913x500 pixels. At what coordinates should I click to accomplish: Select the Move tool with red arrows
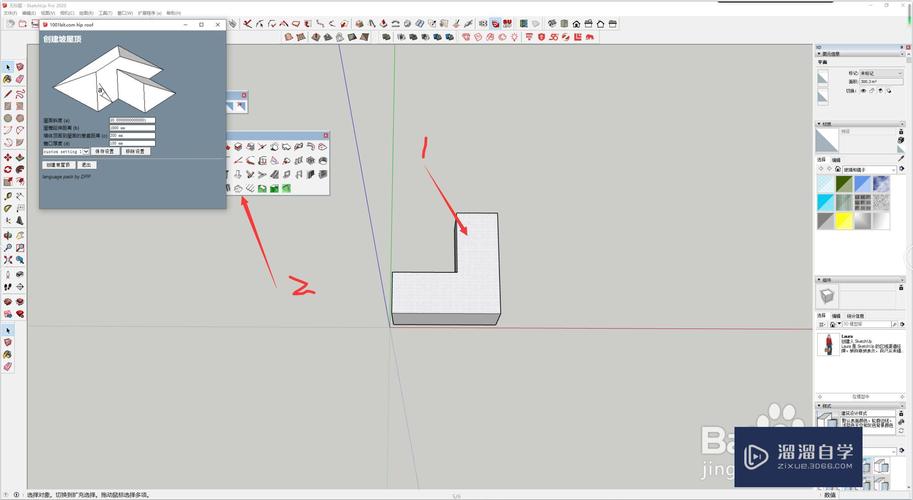coord(8,157)
